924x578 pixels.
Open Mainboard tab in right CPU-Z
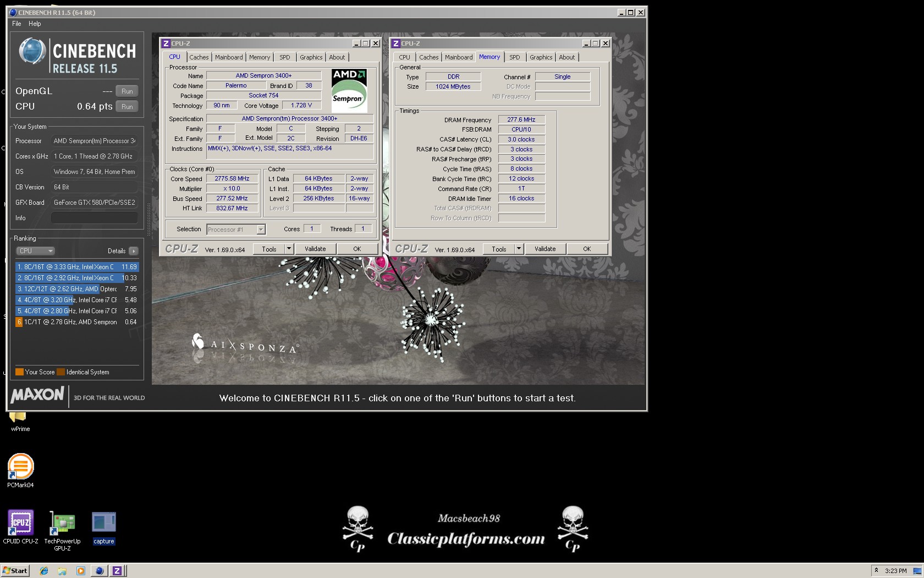[459, 57]
